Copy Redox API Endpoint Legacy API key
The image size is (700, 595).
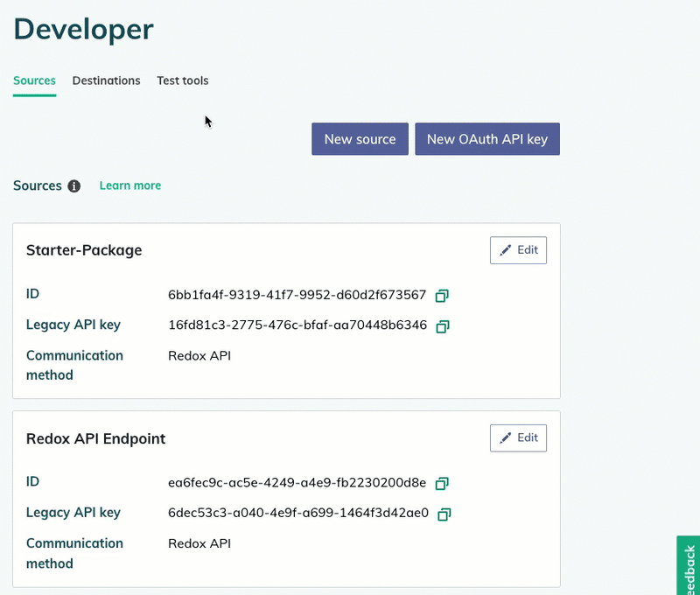[x=444, y=514]
